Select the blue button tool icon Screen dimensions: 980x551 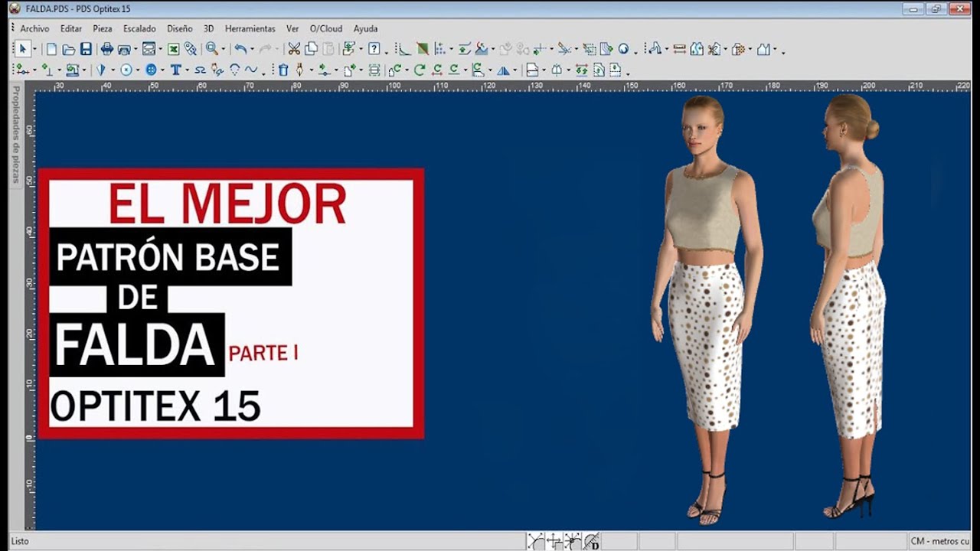click(x=151, y=70)
